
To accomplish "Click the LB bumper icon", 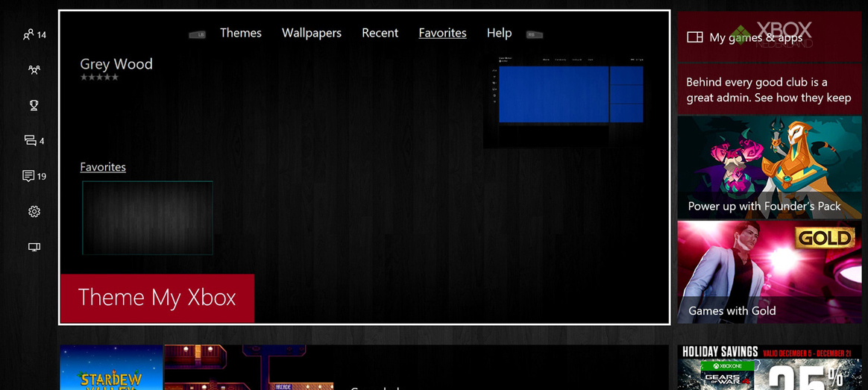I will (197, 34).
